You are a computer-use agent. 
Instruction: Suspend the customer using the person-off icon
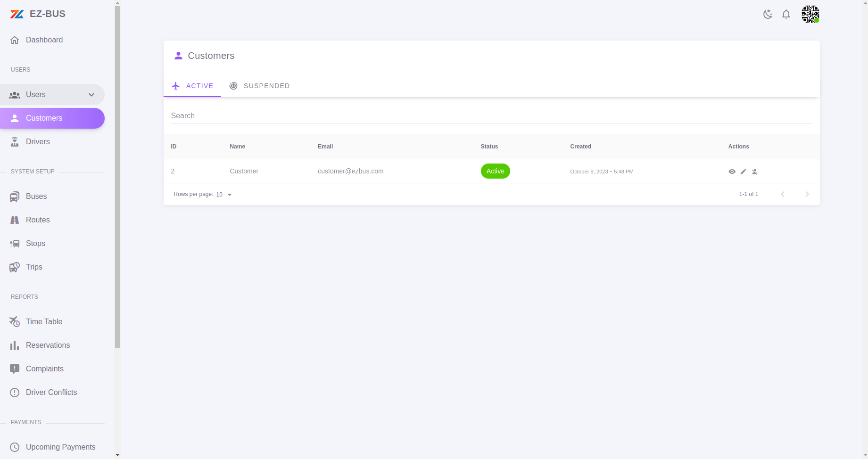tap(755, 172)
